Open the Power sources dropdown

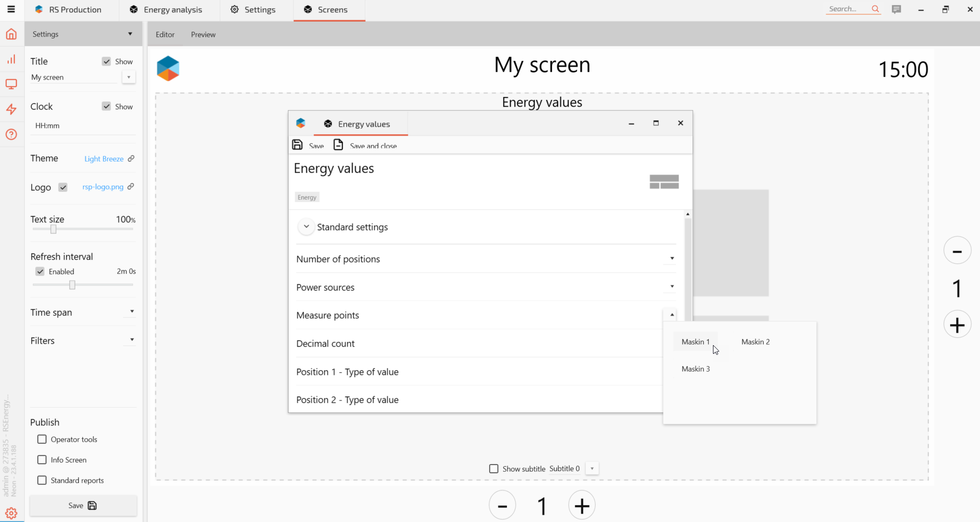pyautogui.click(x=671, y=287)
